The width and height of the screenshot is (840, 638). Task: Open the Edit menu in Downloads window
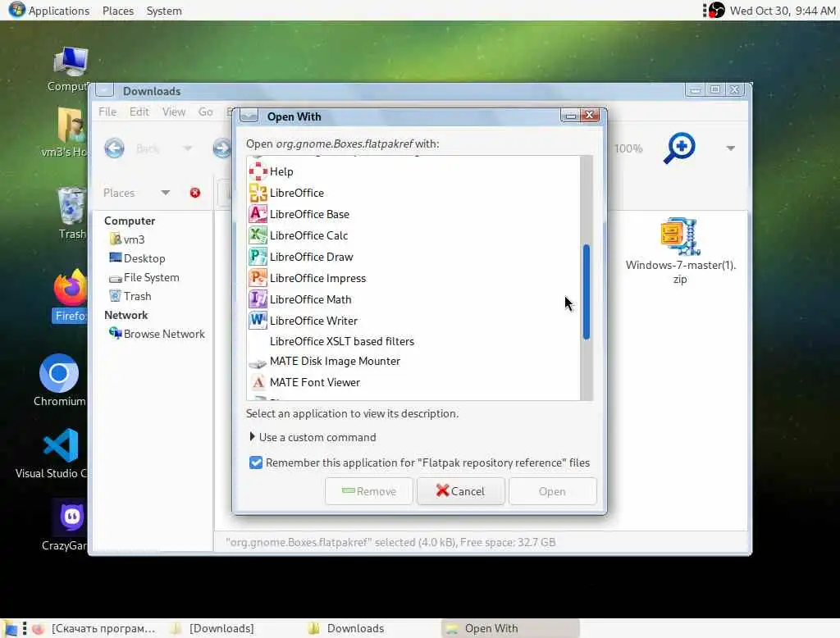point(139,112)
